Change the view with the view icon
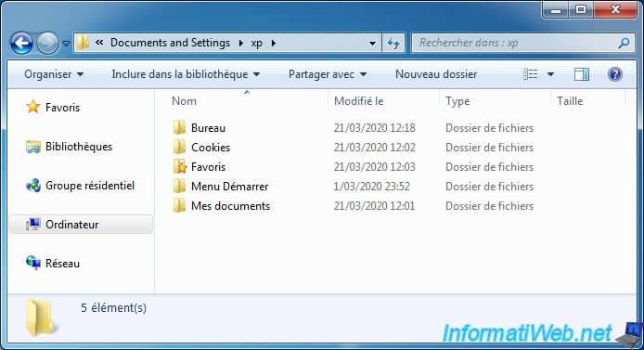Screen dimensions: 644x350 click(x=530, y=74)
